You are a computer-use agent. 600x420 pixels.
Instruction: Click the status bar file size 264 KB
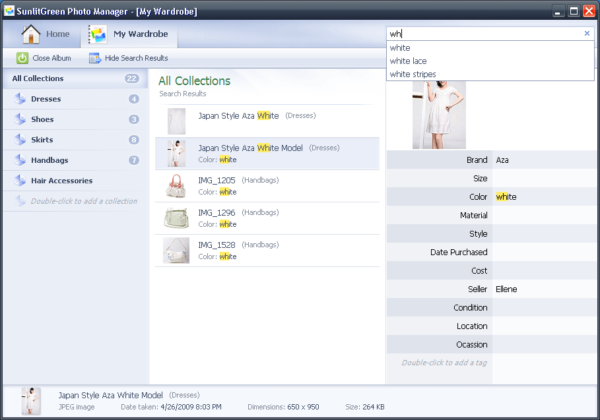point(373,407)
